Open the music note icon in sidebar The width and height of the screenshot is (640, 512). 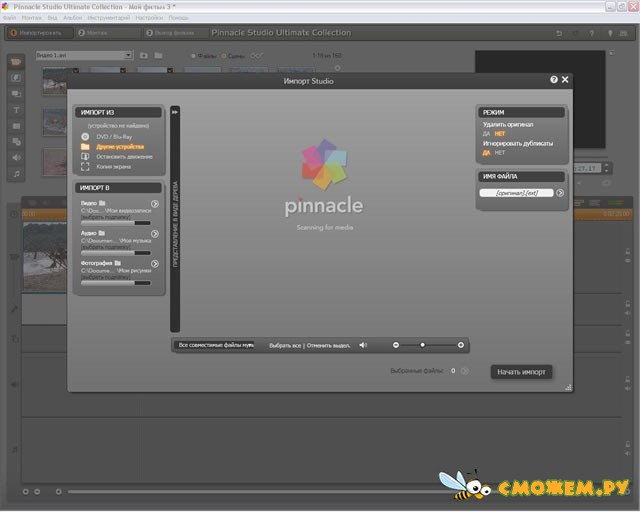pos(16,174)
